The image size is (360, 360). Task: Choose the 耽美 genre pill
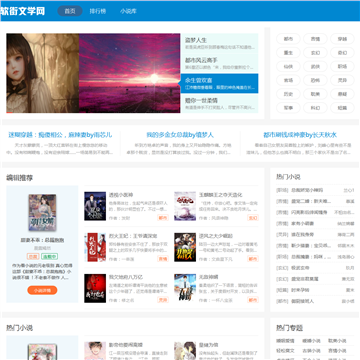pyautogui.click(x=315, y=94)
